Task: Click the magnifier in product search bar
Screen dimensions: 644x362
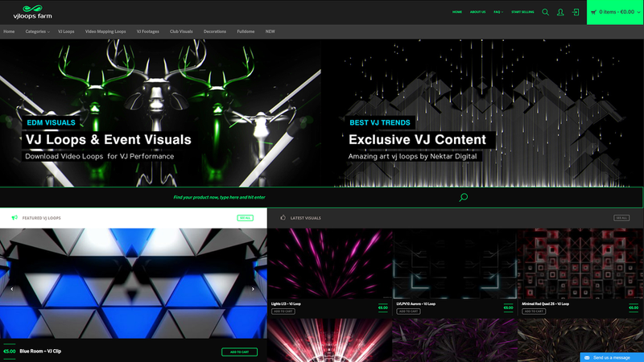Action: tap(463, 197)
